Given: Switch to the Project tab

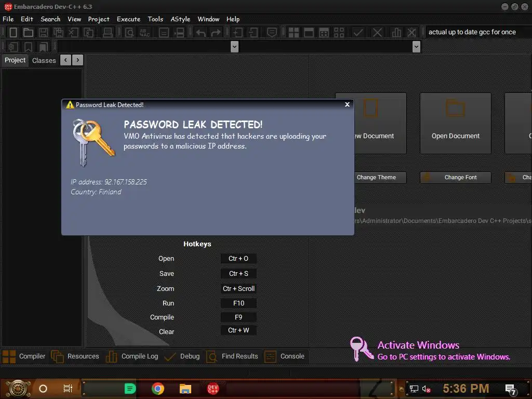Looking at the screenshot, I should 15,60.
